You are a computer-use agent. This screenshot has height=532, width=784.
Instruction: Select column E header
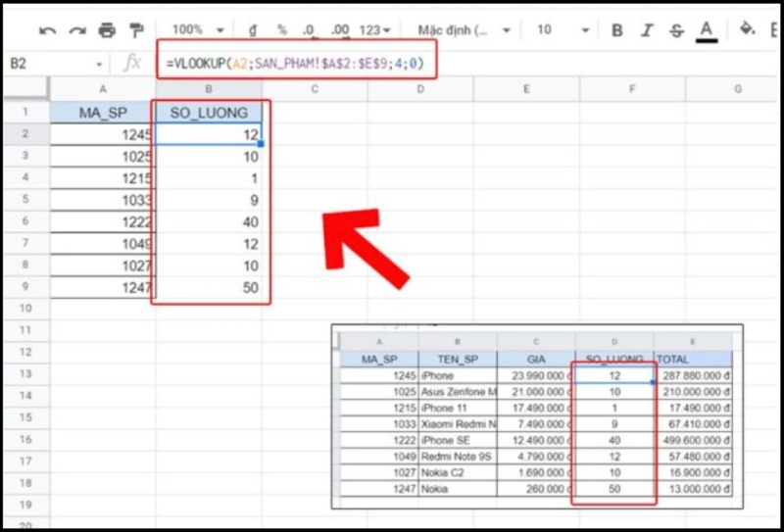coord(526,89)
